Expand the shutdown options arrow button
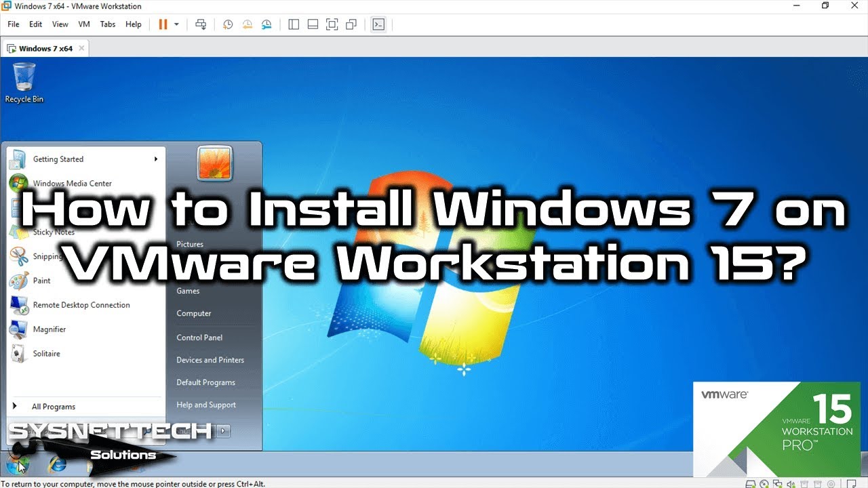Image resolution: width=868 pixels, height=488 pixels. [224, 430]
